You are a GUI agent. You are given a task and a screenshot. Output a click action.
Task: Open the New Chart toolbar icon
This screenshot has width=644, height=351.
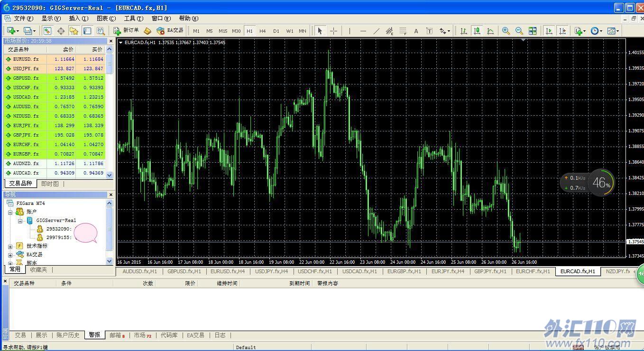[12, 31]
